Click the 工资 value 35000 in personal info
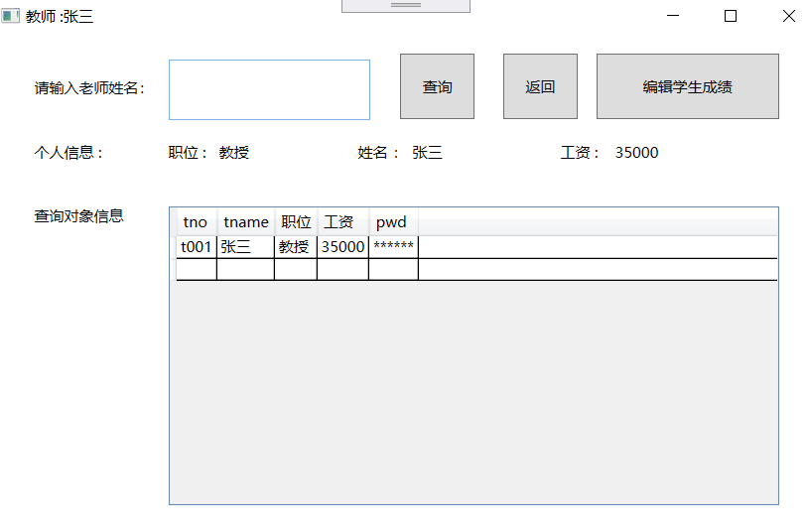Image resolution: width=808 pixels, height=532 pixels. tap(636, 153)
